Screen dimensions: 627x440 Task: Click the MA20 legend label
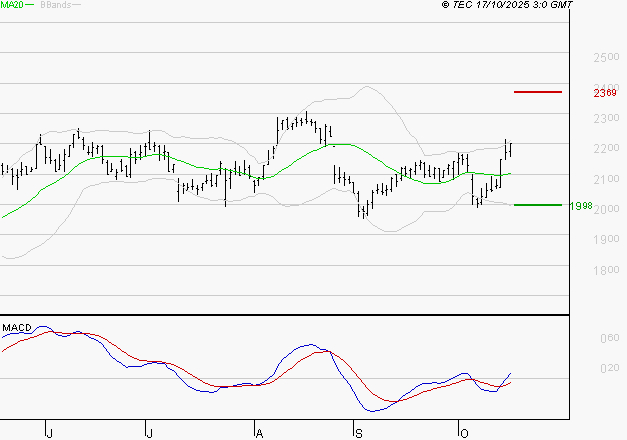point(12,5)
